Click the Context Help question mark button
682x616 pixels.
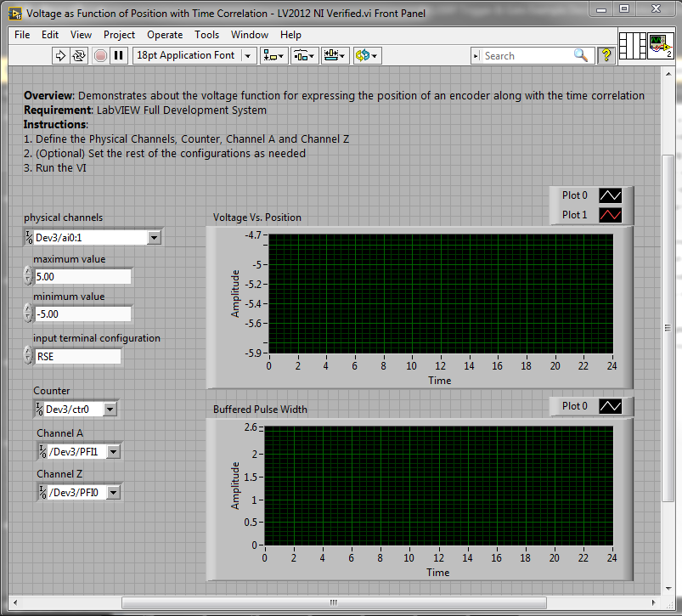pyautogui.click(x=606, y=56)
